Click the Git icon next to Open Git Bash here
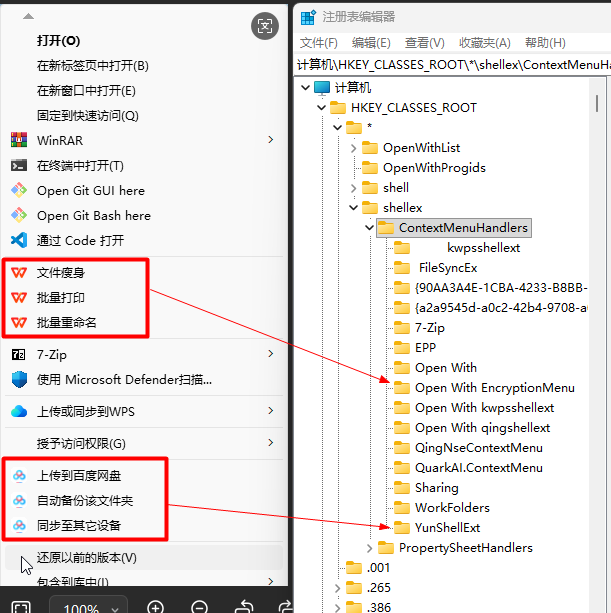The width and height of the screenshot is (611, 613). (x=19, y=215)
